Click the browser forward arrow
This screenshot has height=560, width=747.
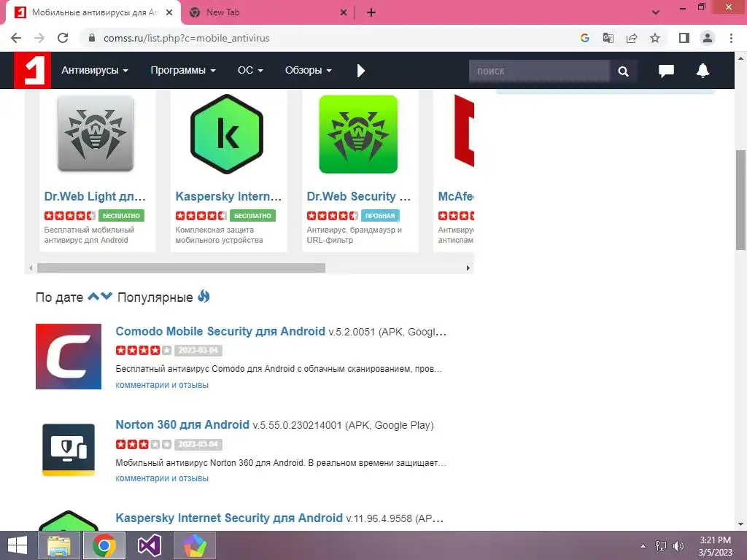click(39, 38)
